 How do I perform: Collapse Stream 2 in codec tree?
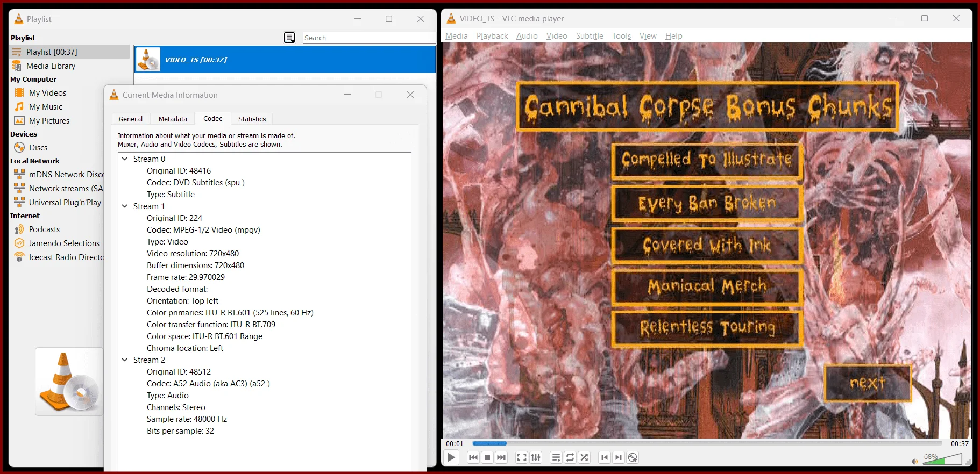[x=125, y=360]
